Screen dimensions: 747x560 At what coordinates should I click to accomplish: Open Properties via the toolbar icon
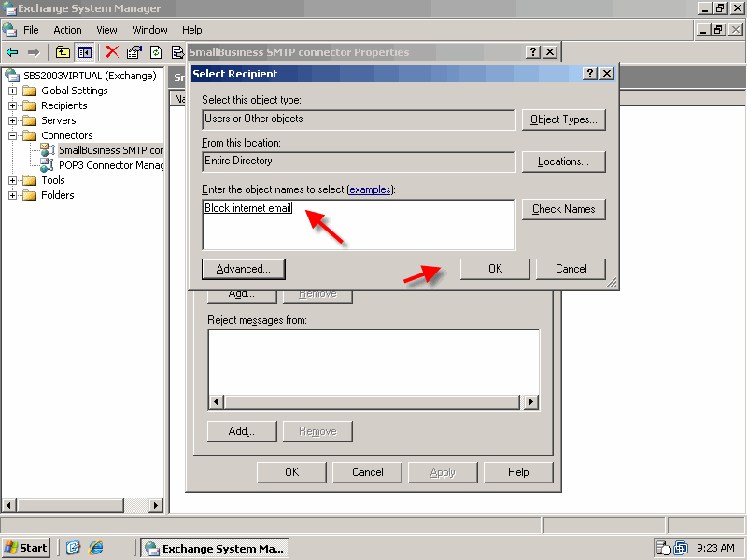tap(134, 52)
